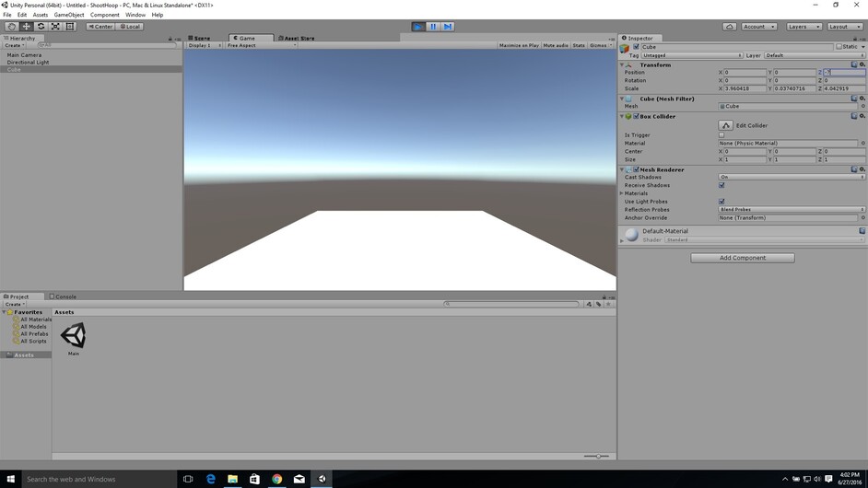This screenshot has height=488, width=868.
Task: Toggle Mute audio in Game view
Action: tap(556, 45)
